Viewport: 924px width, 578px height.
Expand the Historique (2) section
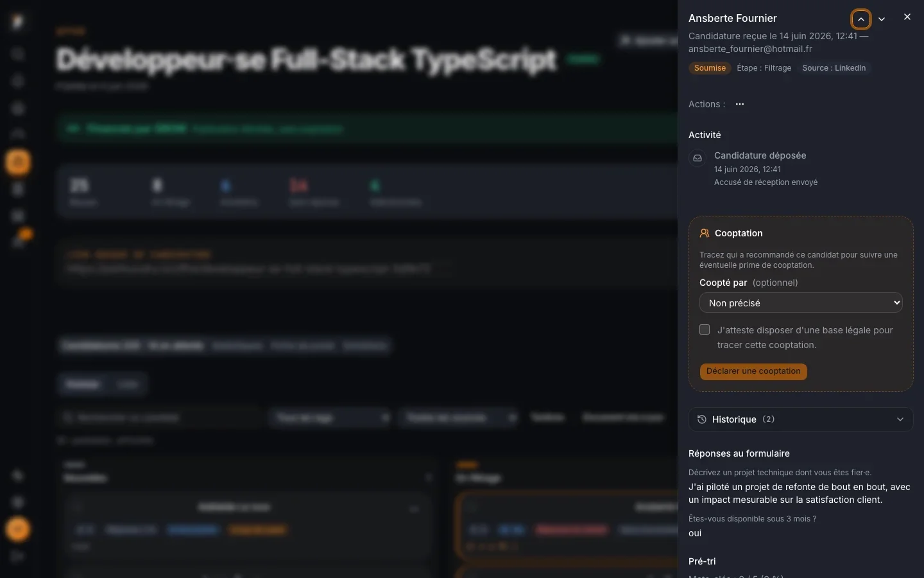[801, 419]
